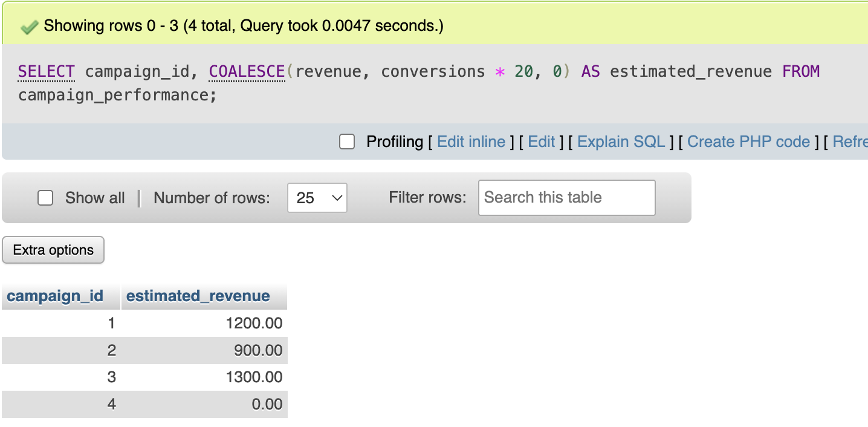
Task: Click the row showing 900.00 revenue
Action: point(145,350)
